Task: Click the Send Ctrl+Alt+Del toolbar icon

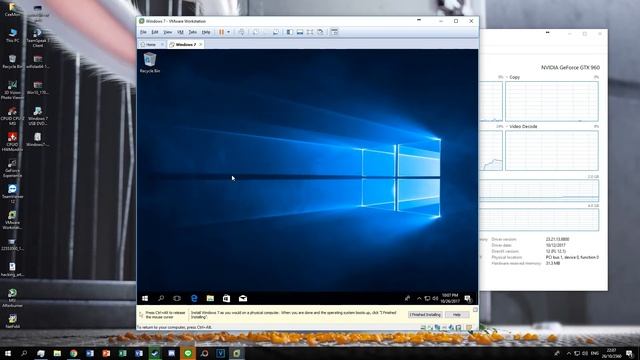Action: tap(242, 32)
